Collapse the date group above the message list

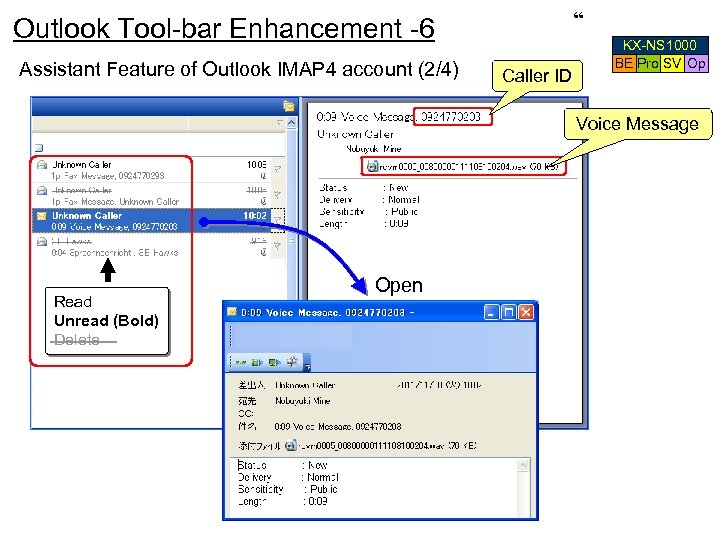pos(39,148)
